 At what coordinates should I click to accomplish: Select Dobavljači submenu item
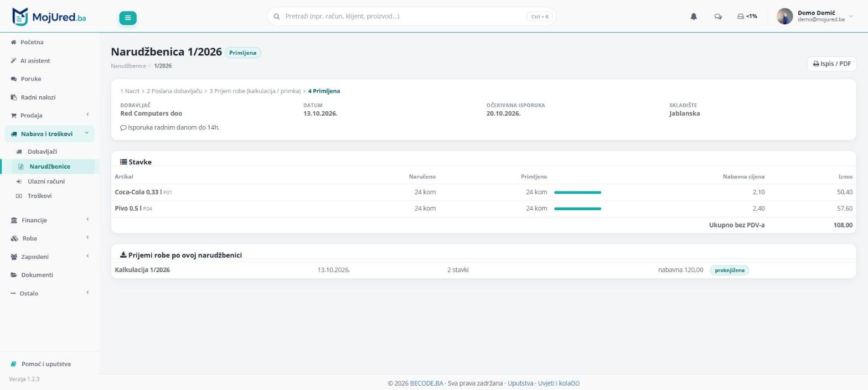tap(42, 152)
